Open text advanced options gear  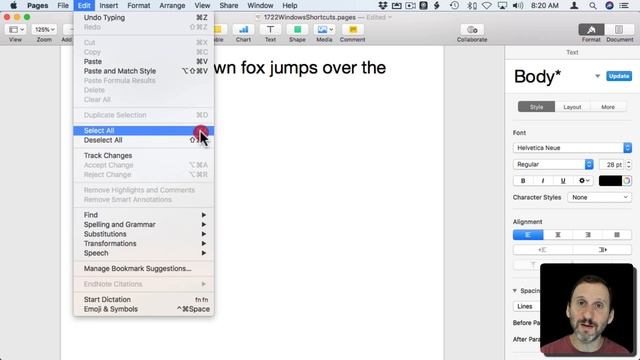point(584,180)
